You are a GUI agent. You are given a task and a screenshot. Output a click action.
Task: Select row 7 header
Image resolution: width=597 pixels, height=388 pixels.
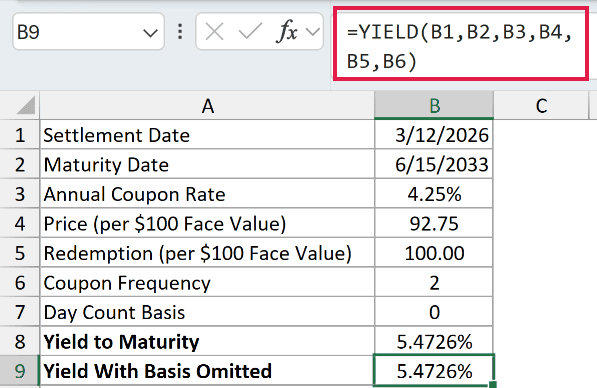click(20, 312)
